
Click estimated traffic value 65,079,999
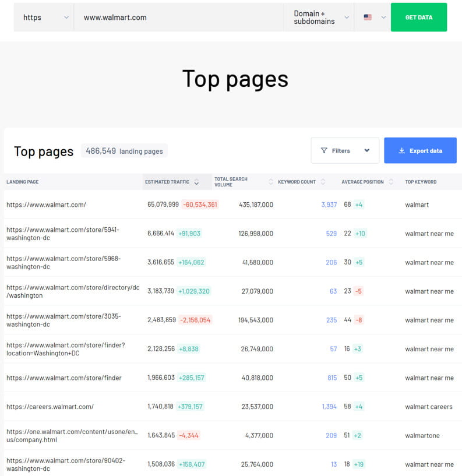pyautogui.click(x=163, y=204)
